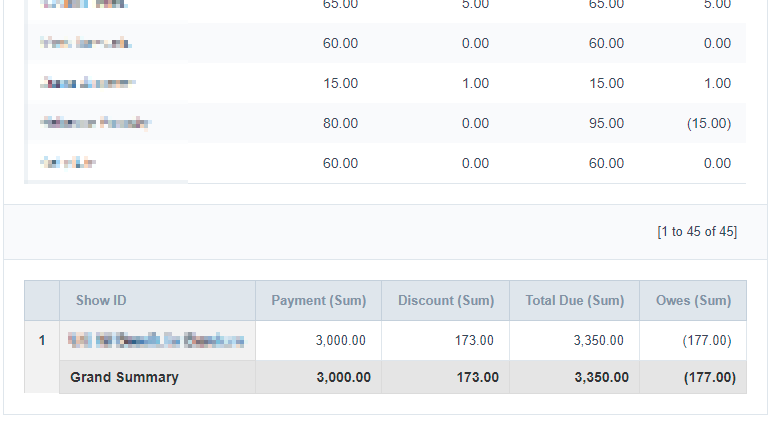Select the Discount (Sum) column header
The height and width of the screenshot is (426, 776).
445,301
